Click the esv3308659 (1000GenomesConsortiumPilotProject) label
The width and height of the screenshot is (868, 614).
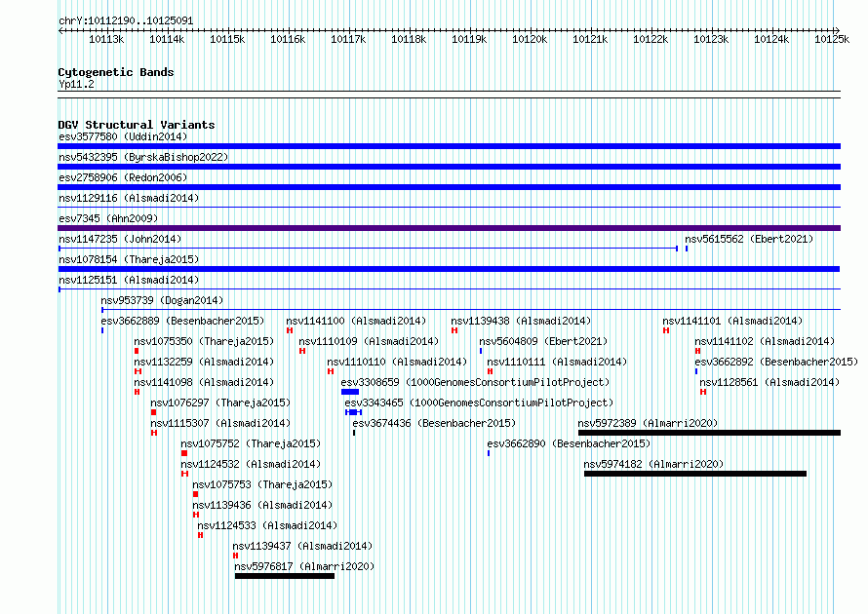(475, 382)
